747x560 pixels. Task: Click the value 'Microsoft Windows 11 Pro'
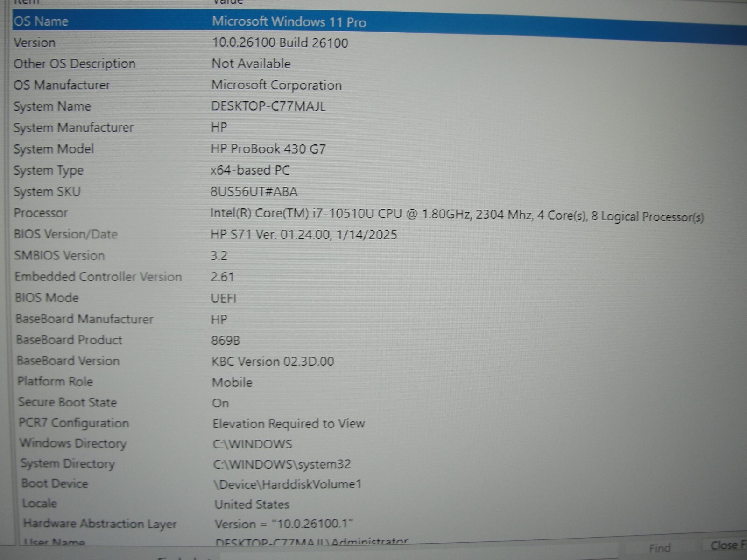click(x=289, y=21)
